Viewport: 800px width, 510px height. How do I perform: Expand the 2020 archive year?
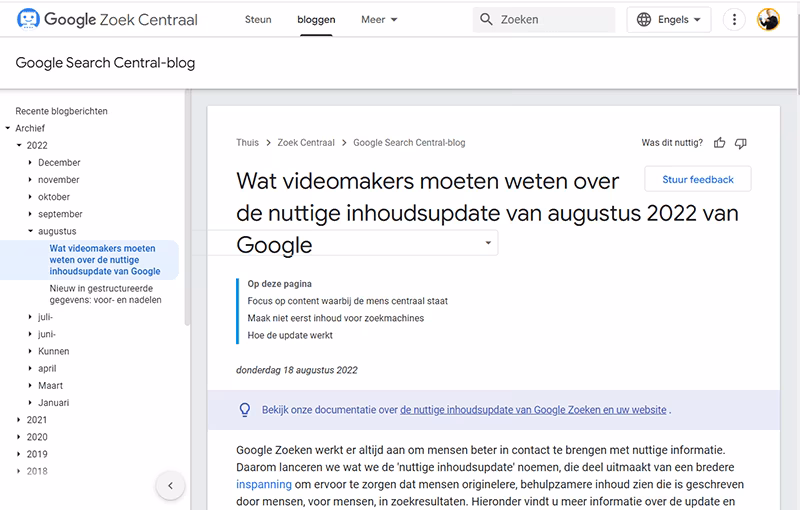tap(19, 437)
